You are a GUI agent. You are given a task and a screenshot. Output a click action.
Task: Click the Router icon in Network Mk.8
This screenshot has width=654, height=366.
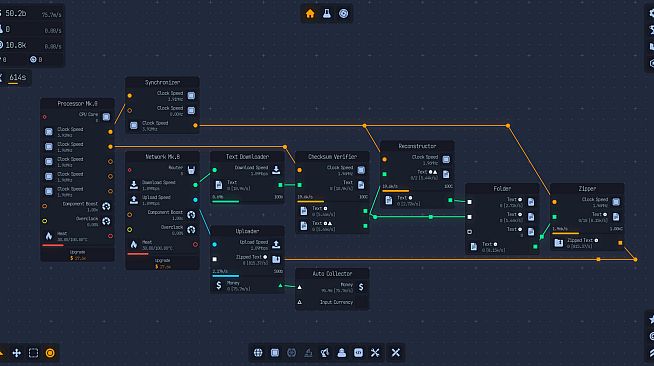[191, 170]
